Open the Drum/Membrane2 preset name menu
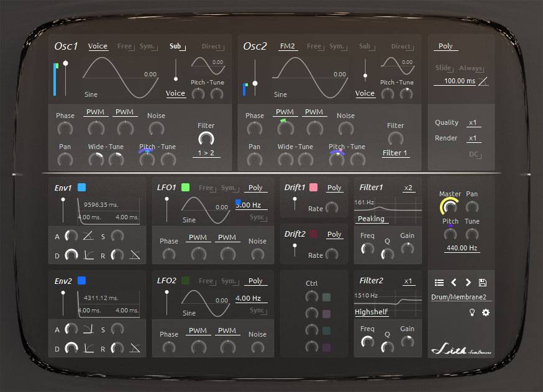Viewport: 543px width, 392px height. pos(460,297)
